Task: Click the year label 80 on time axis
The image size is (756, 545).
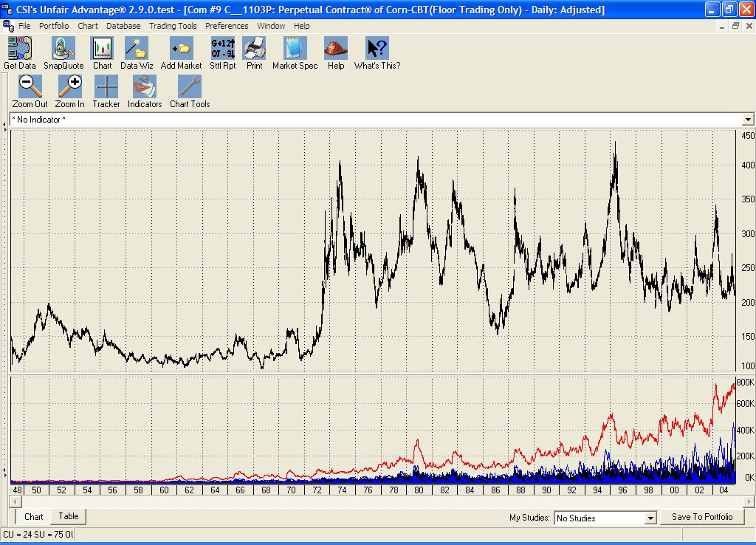Action: tap(419, 490)
